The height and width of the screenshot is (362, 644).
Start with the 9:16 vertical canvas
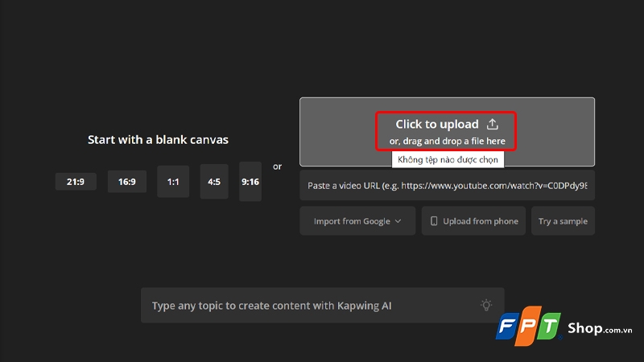click(250, 182)
